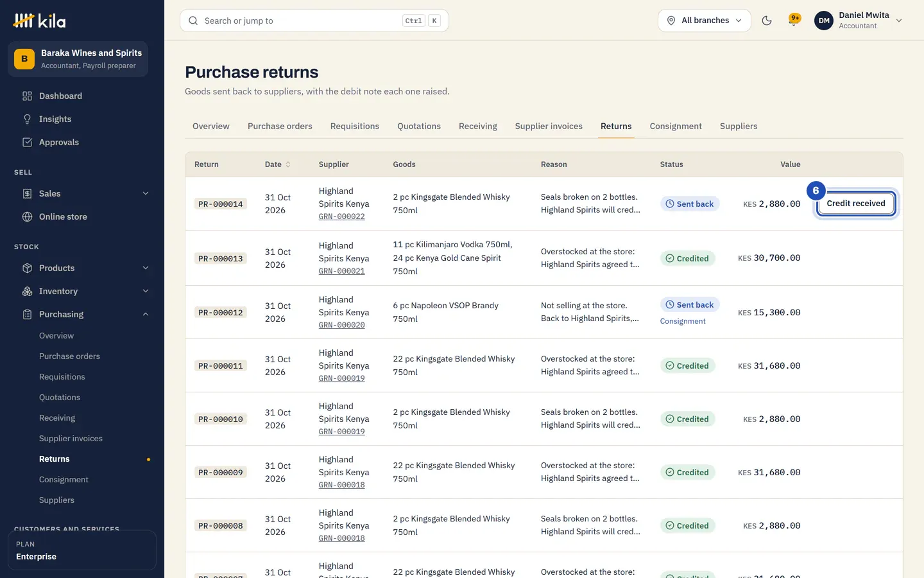This screenshot has height=578, width=924.
Task: Select the Overview tab
Action: (x=211, y=127)
